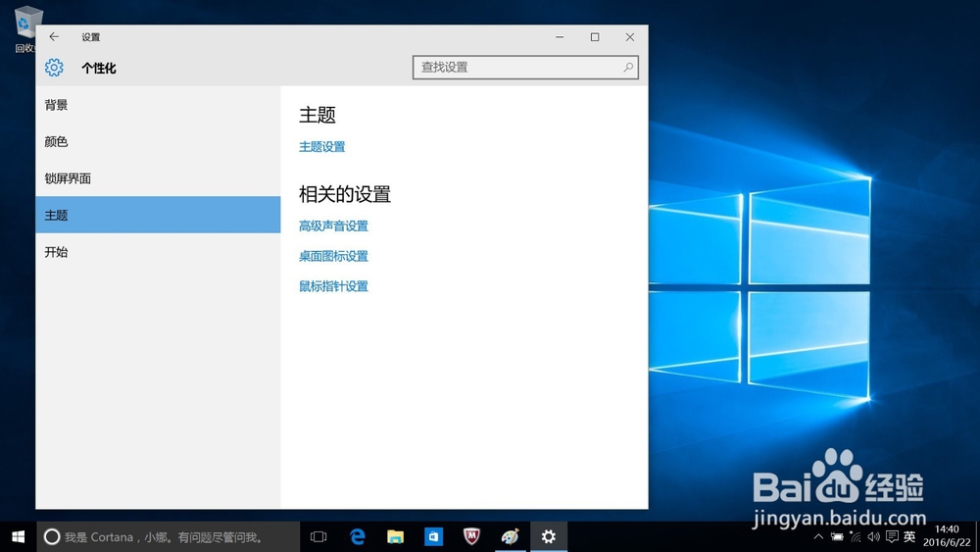The image size is (980, 552).
Task: Click the 查找设置 search field
Action: pyautogui.click(x=525, y=67)
